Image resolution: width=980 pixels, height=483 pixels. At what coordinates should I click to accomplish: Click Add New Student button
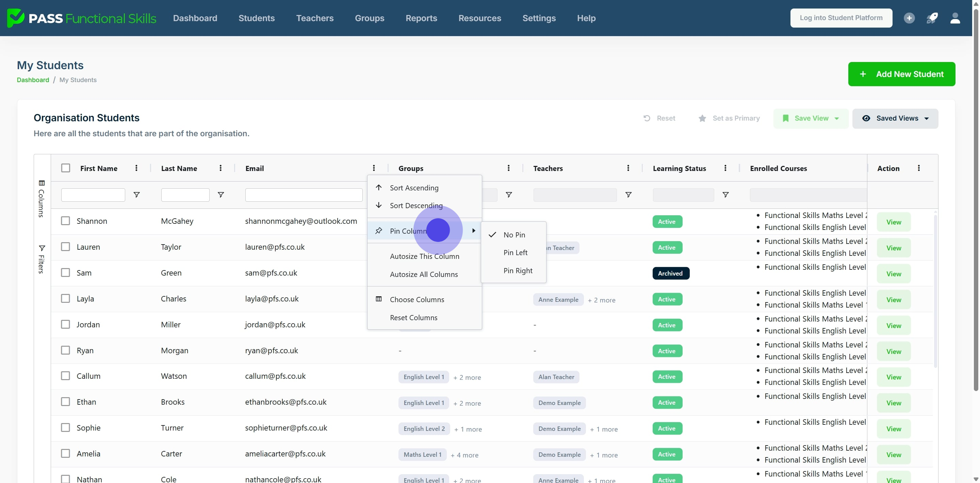pyautogui.click(x=902, y=74)
